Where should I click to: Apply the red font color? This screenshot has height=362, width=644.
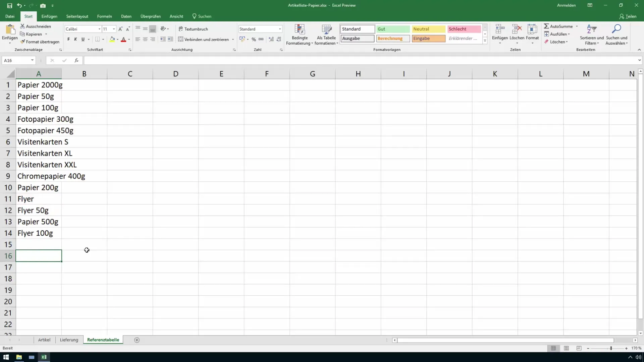[123, 39]
